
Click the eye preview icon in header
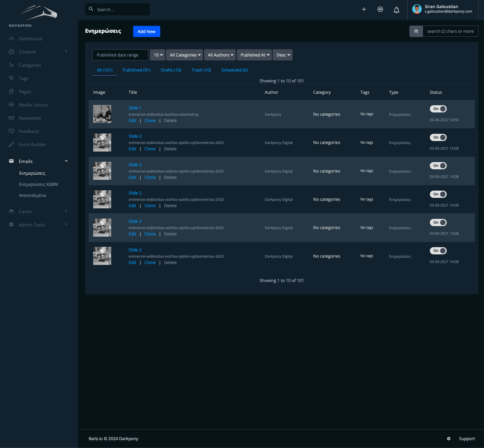(x=380, y=9)
